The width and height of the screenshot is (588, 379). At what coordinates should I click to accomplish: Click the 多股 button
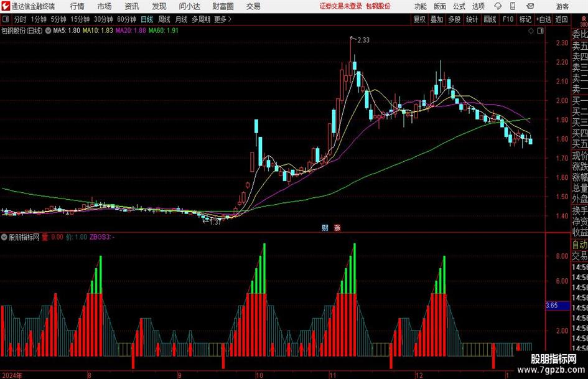454,19
